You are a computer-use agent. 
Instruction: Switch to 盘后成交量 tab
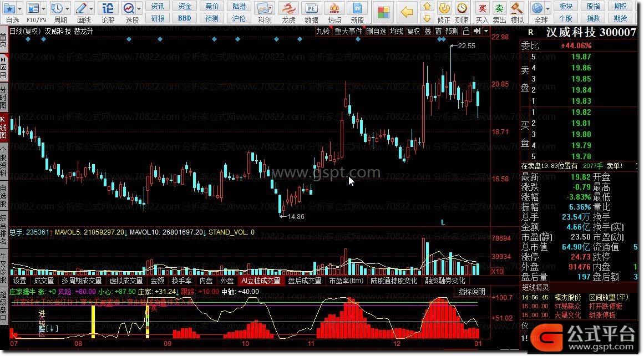tap(305, 281)
